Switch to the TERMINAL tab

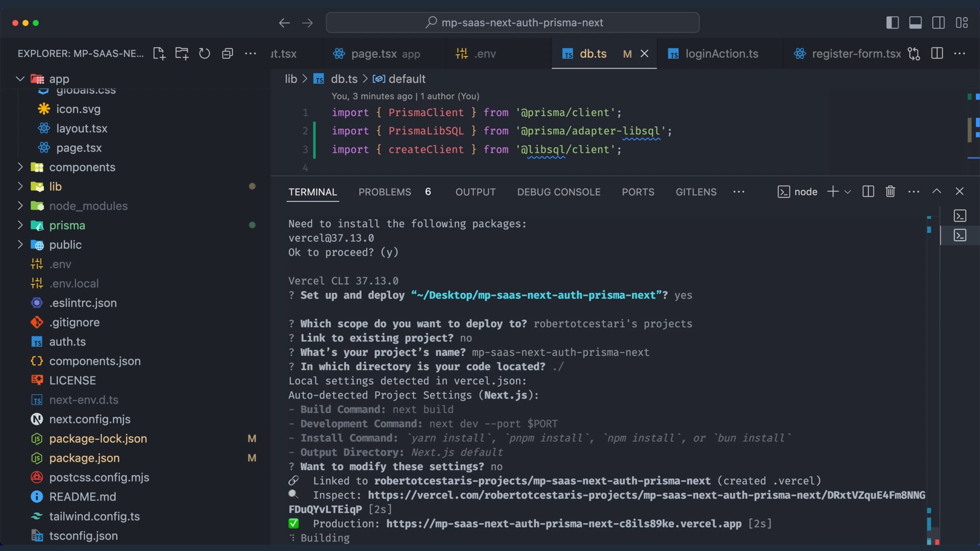click(x=313, y=192)
